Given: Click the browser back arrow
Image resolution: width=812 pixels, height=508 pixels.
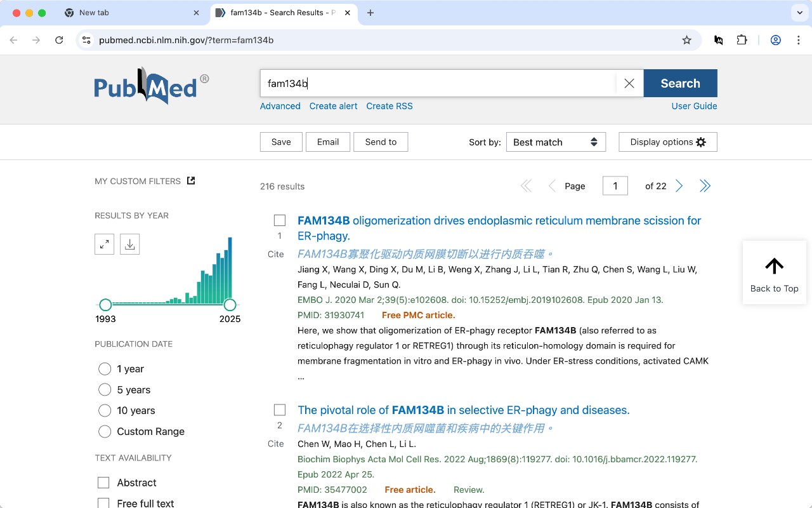Looking at the screenshot, I should tap(14, 40).
